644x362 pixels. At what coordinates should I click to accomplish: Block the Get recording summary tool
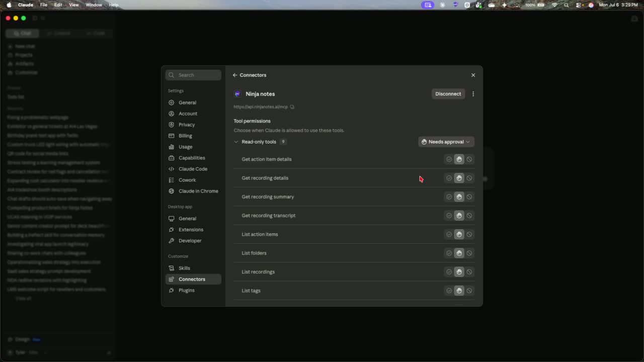pyautogui.click(x=469, y=197)
